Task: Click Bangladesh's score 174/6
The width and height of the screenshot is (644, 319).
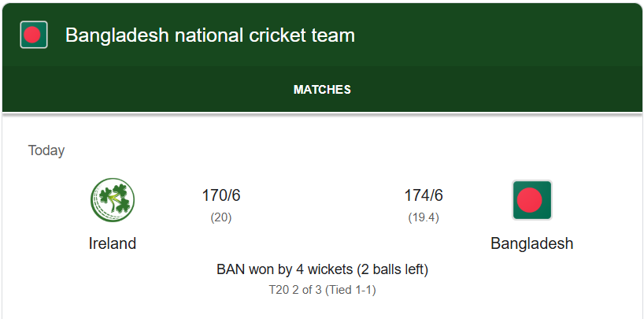Action: (424, 195)
